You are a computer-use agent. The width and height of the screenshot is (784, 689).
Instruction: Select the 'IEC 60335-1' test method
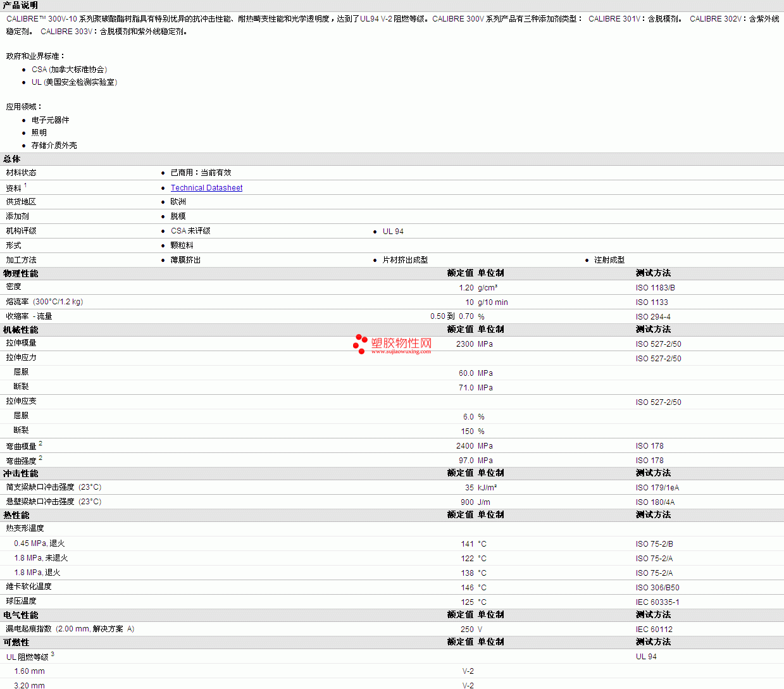pyautogui.click(x=658, y=602)
